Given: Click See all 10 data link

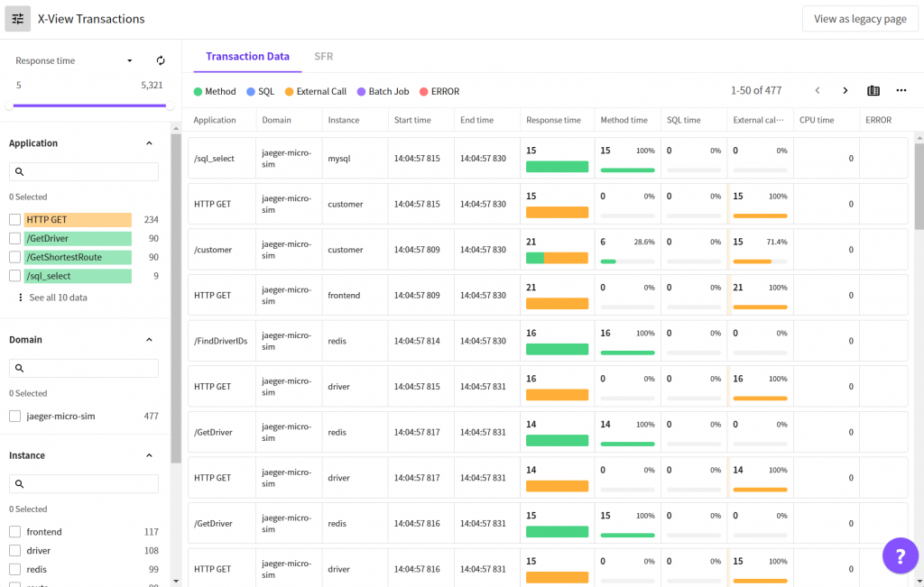Looking at the screenshot, I should pyautogui.click(x=59, y=298).
